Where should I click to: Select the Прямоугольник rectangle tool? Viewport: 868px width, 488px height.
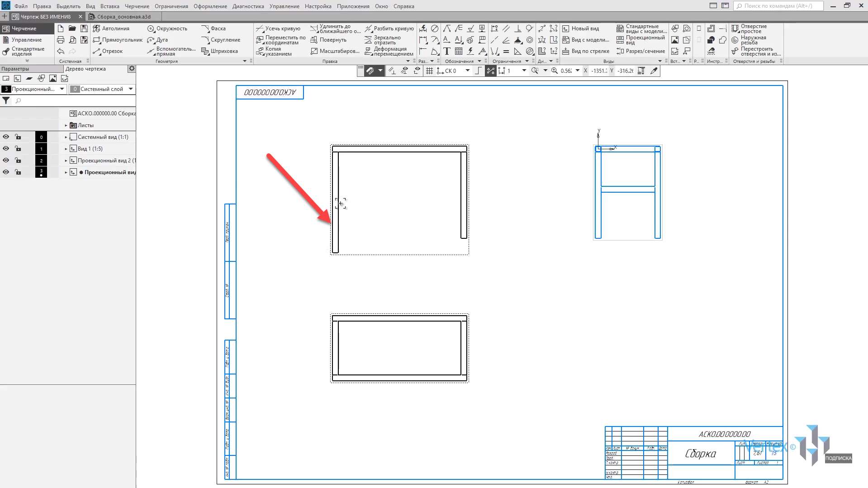[118, 40]
